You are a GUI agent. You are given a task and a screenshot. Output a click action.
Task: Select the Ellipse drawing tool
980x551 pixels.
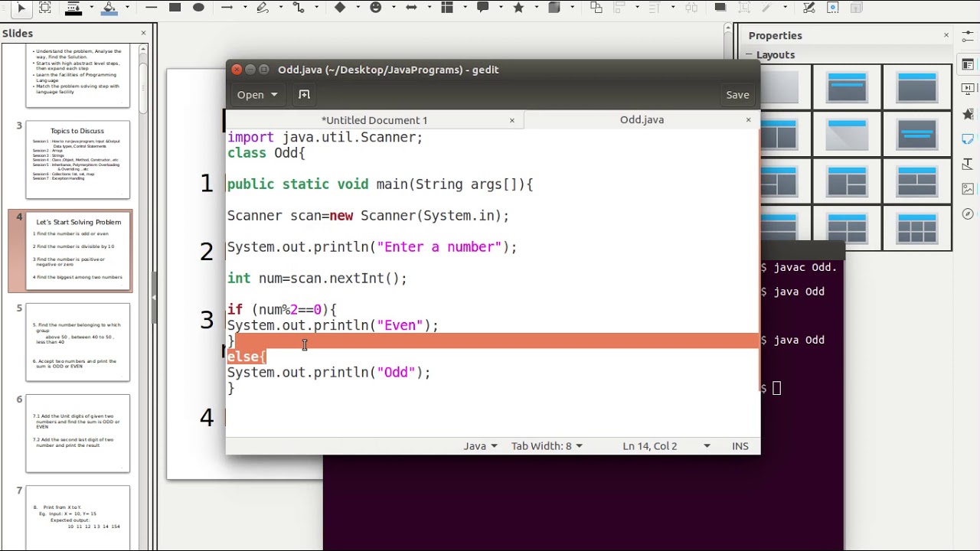pos(198,8)
